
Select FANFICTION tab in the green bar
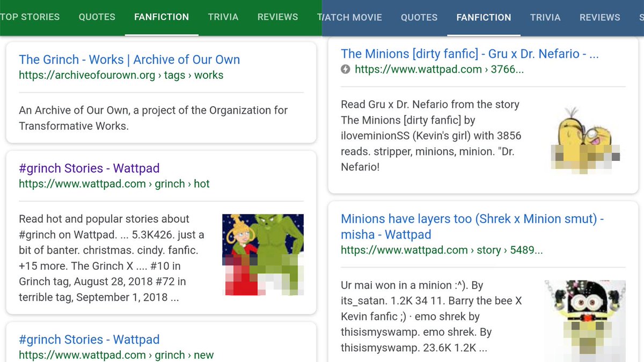coord(162,17)
